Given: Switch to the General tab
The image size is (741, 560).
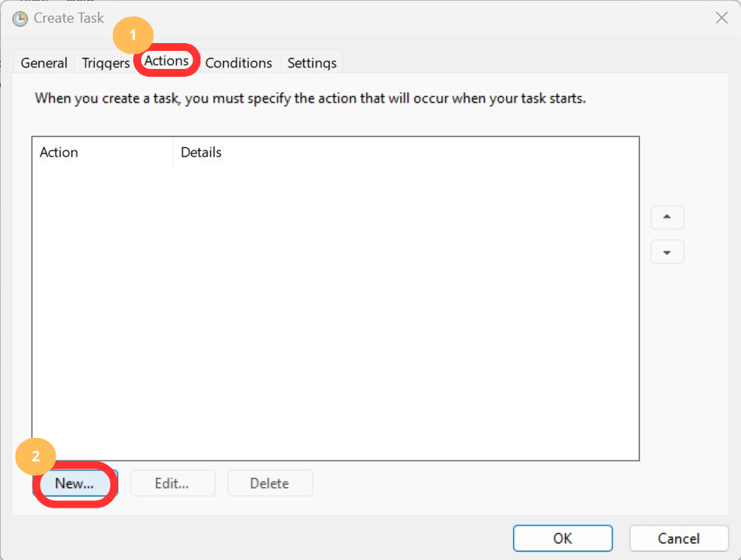Looking at the screenshot, I should 43,63.
